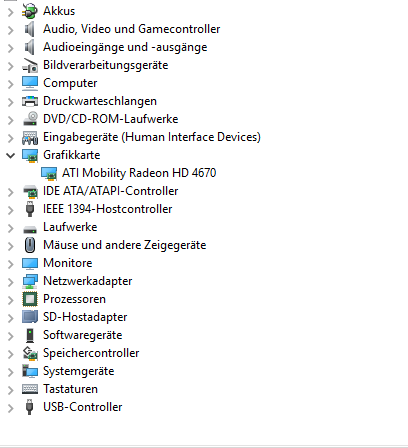Expand the Netzwerkadapter category

[x=11, y=282]
